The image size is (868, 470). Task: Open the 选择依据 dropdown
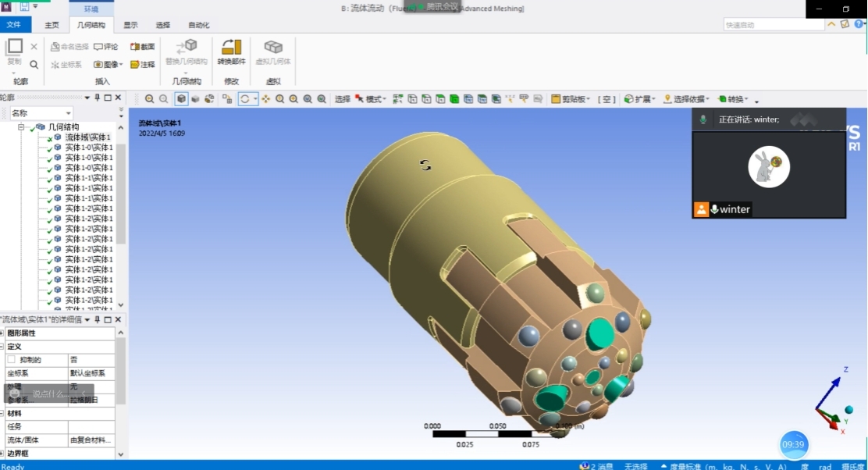pos(687,99)
